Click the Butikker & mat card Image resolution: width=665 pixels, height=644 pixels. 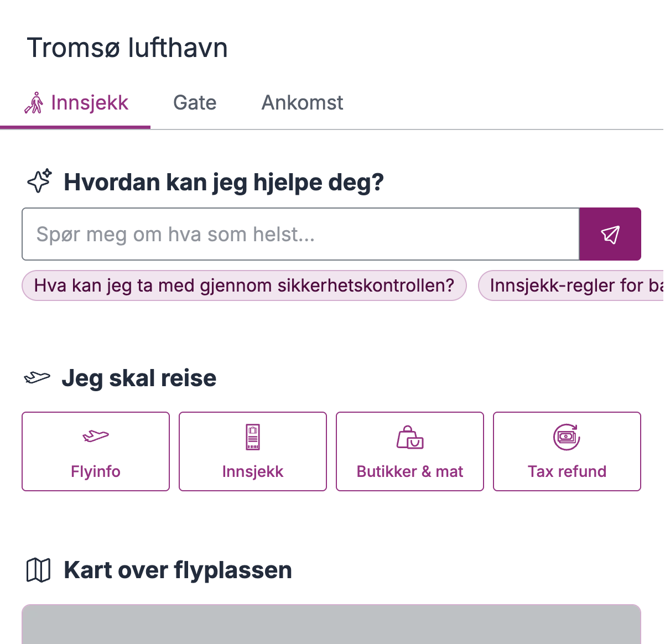[409, 451]
